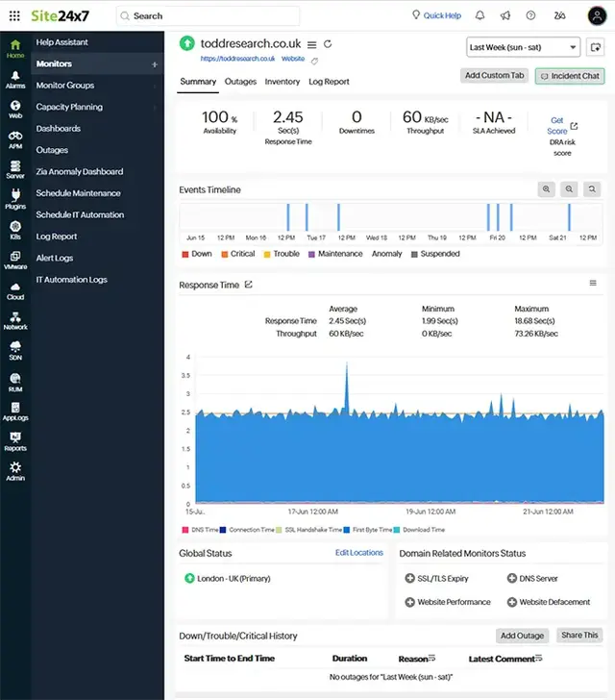Open Incident Chat

coord(570,76)
